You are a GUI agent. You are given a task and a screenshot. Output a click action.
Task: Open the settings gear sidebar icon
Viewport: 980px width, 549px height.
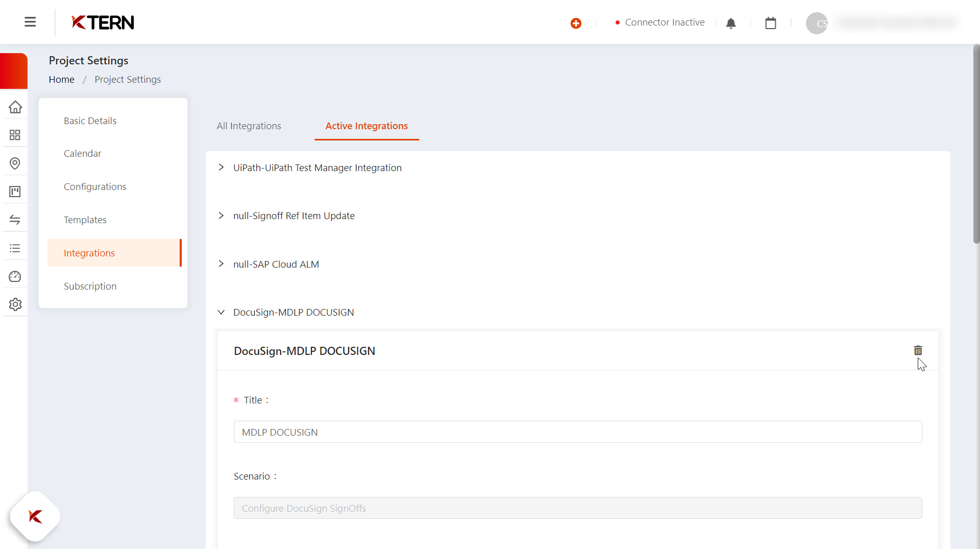pos(15,304)
